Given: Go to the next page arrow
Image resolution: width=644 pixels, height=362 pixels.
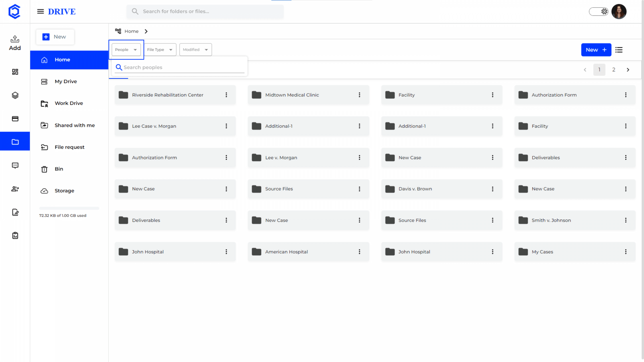Looking at the screenshot, I should click(x=628, y=70).
